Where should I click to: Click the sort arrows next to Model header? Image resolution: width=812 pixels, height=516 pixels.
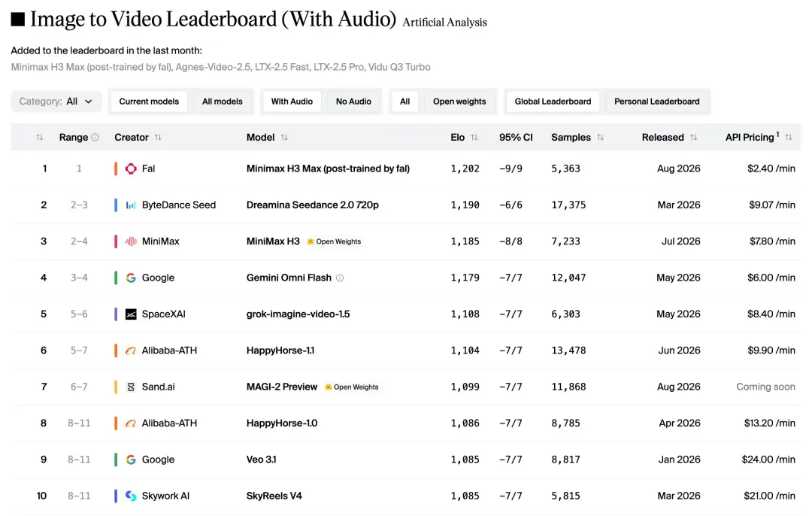coord(284,138)
